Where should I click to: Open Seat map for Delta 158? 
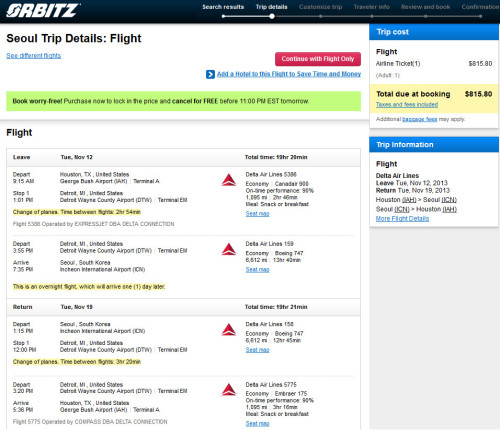tap(257, 350)
